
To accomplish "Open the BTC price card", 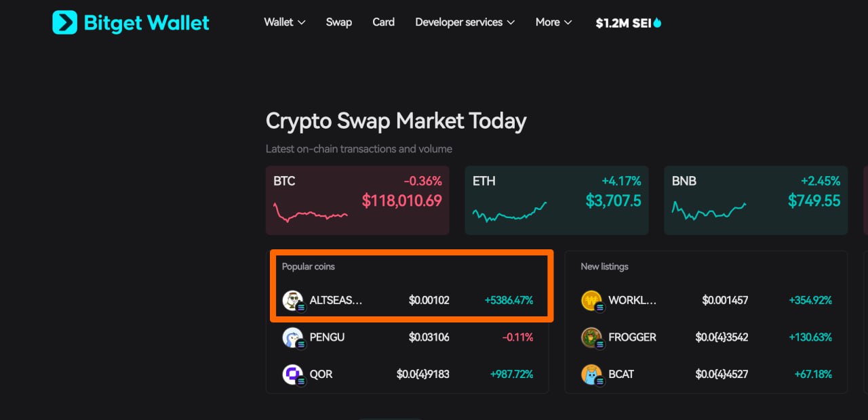I will click(357, 201).
